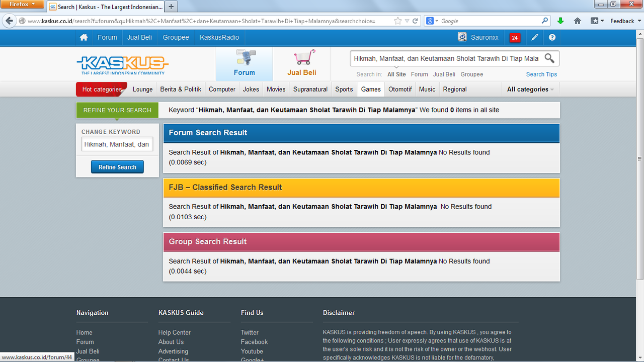Screen dimensions: 644x362
Task: Open the Search Tips link
Action: click(x=541, y=74)
